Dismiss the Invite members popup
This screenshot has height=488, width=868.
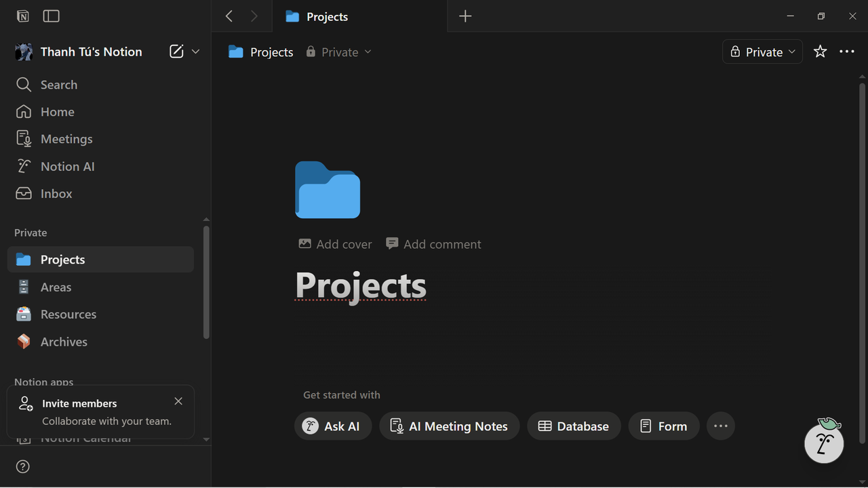pyautogui.click(x=178, y=401)
